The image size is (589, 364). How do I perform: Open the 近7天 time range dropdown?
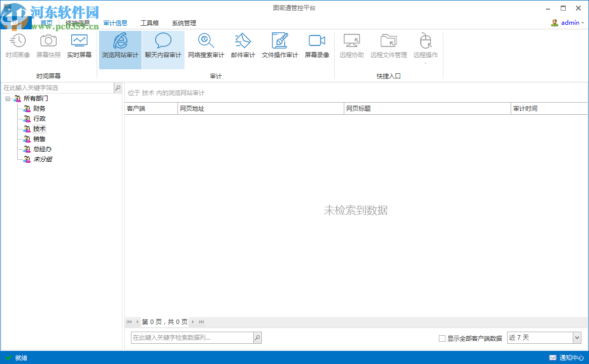(576, 337)
